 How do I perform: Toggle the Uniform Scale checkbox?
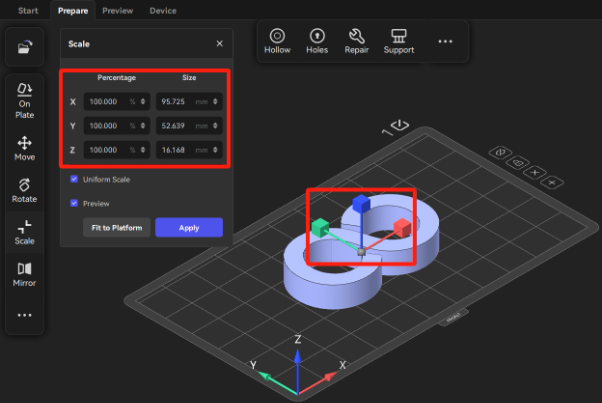pyautogui.click(x=74, y=180)
